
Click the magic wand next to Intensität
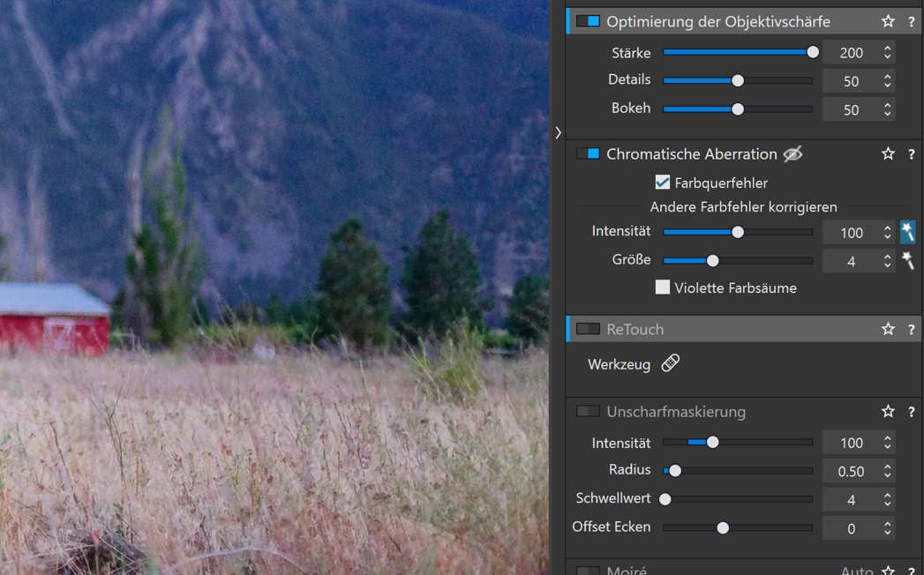coord(907,232)
